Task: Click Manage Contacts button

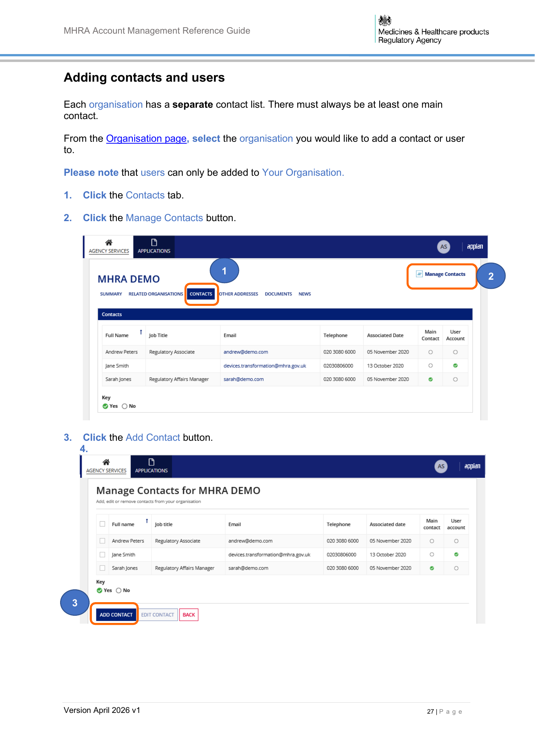Action: pyautogui.click(x=441, y=274)
